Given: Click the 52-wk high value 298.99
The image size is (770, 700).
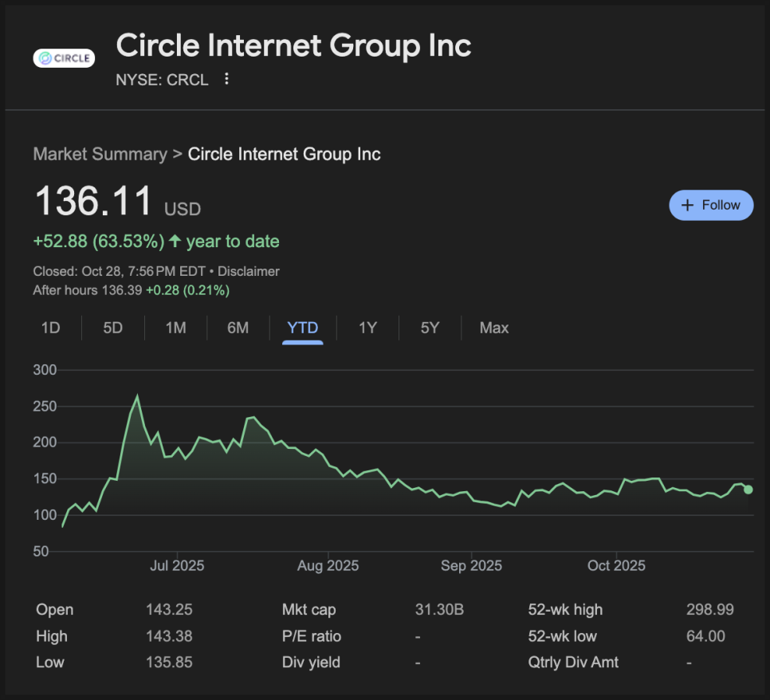Looking at the screenshot, I should click(709, 610).
